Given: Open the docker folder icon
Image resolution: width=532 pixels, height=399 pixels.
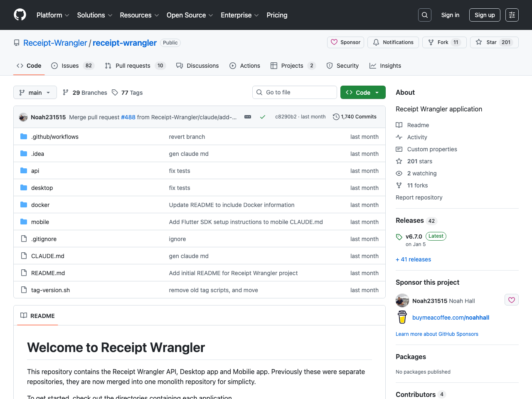Looking at the screenshot, I should click(x=24, y=204).
